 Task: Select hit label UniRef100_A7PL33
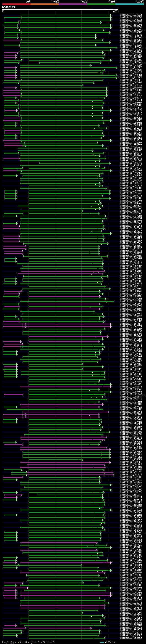click(x=131, y=477)
